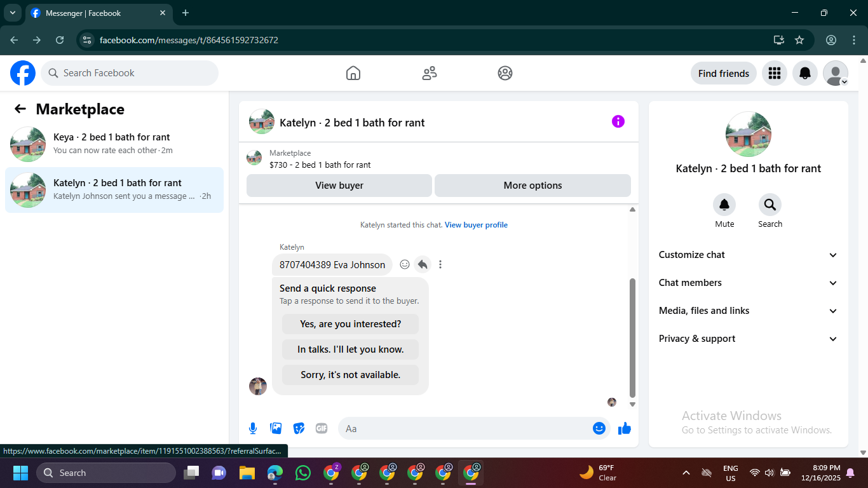Open File Explorer from the taskbar
868x488 pixels.
tap(247, 473)
